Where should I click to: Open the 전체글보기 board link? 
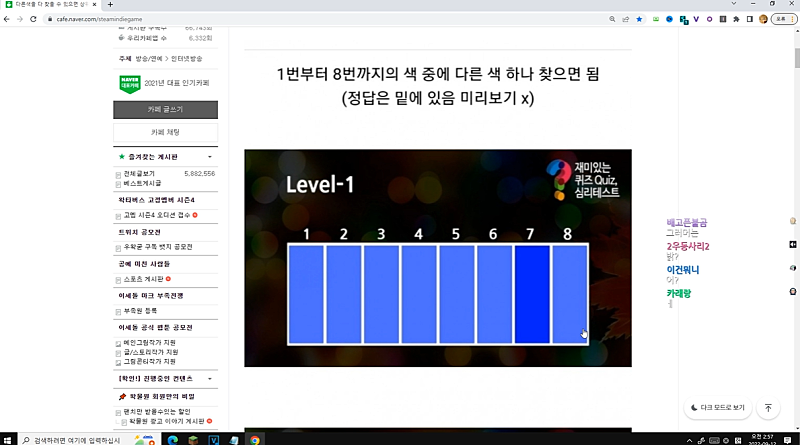139,174
